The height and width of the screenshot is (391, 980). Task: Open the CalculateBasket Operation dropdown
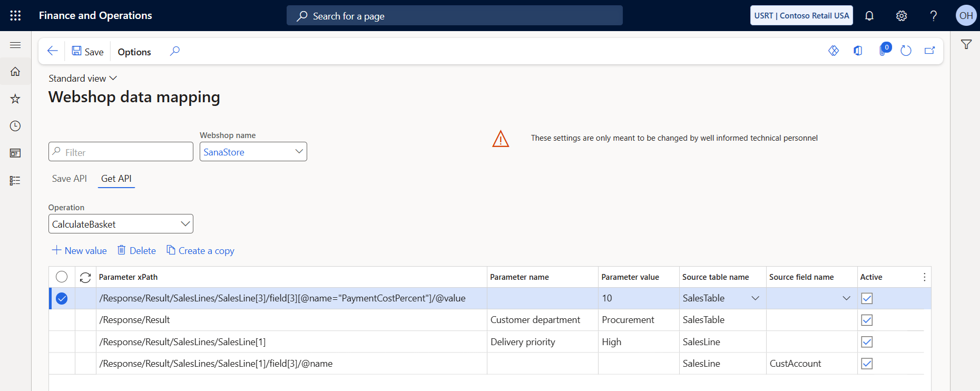click(185, 224)
